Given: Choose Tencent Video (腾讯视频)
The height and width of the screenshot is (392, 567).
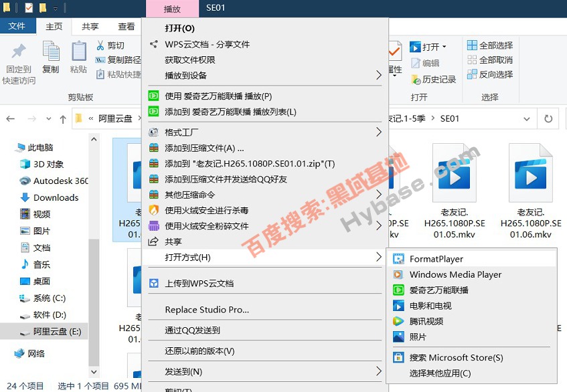Looking at the screenshot, I should pos(471,321).
